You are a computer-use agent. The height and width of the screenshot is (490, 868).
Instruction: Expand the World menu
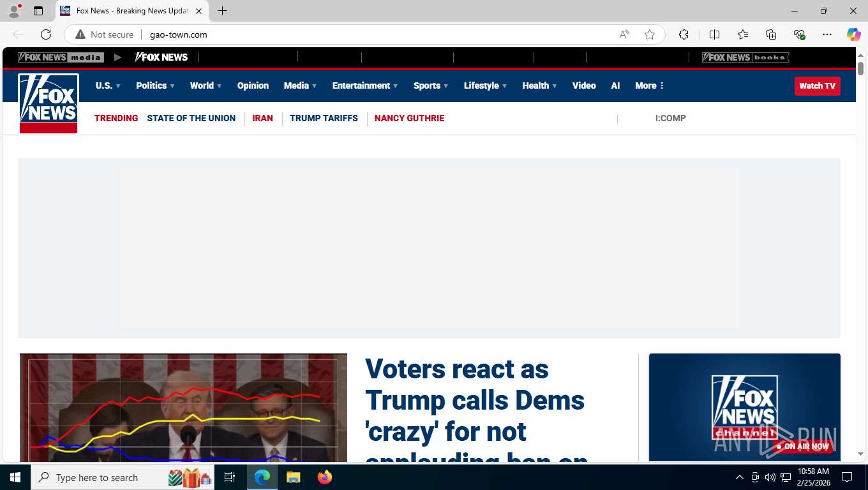[x=206, y=85]
